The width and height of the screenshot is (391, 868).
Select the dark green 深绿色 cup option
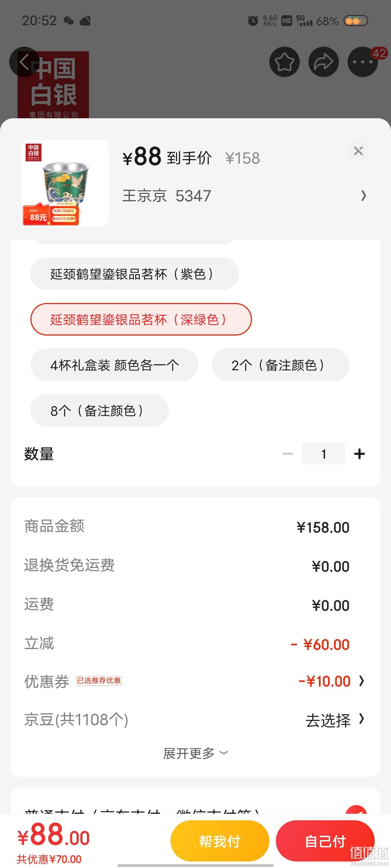pos(141,319)
